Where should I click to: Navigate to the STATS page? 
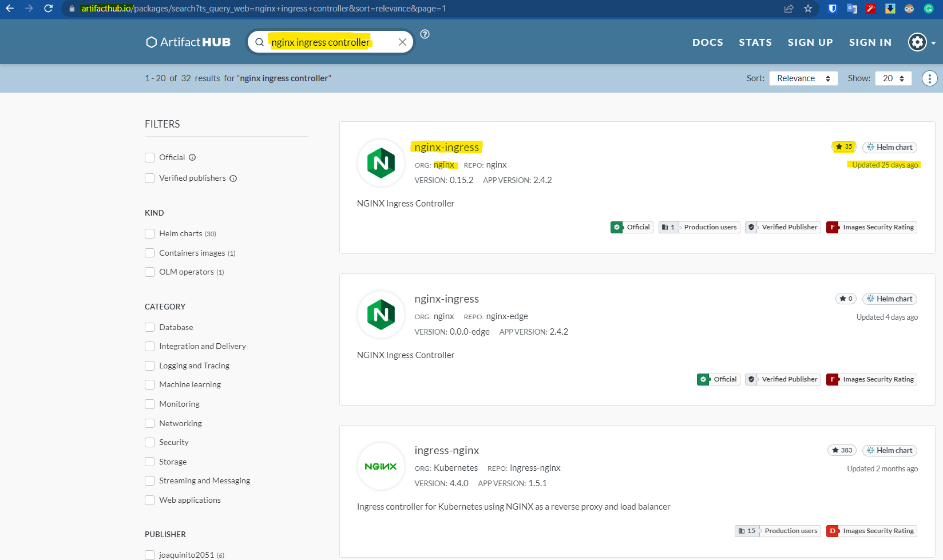pyautogui.click(x=755, y=42)
